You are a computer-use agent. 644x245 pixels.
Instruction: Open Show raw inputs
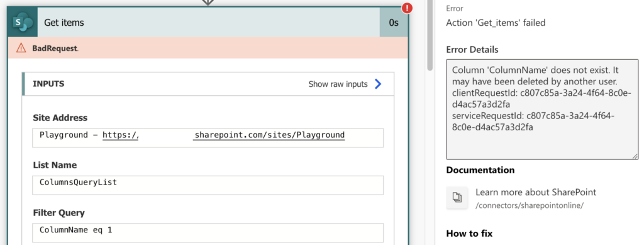click(338, 84)
